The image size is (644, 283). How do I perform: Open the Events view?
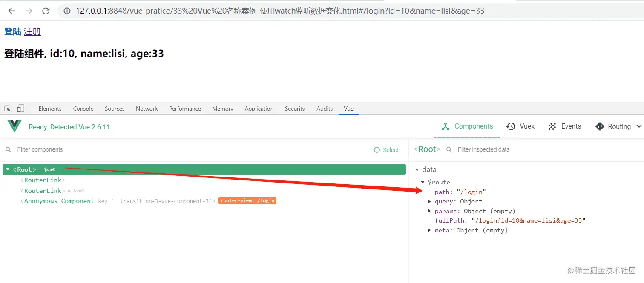click(564, 126)
